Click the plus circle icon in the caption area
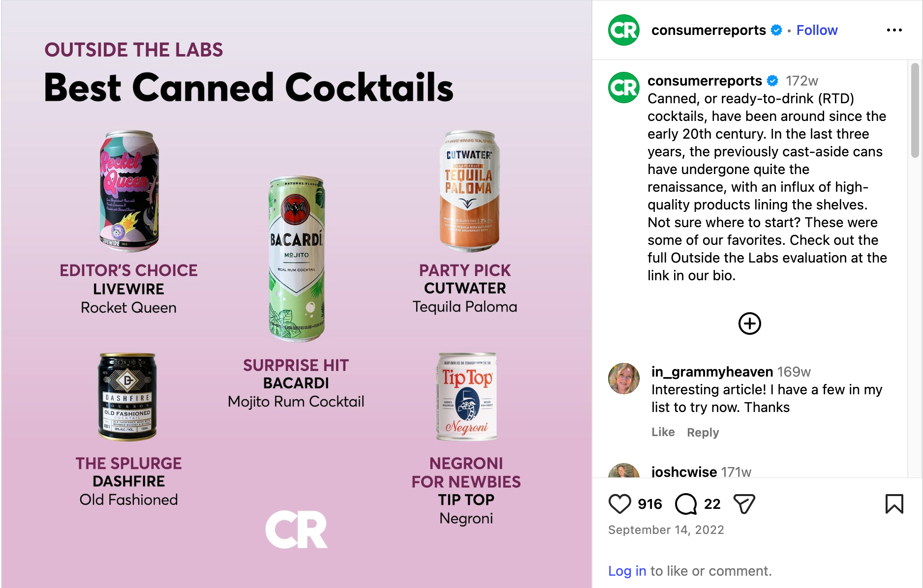 click(x=749, y=323)
